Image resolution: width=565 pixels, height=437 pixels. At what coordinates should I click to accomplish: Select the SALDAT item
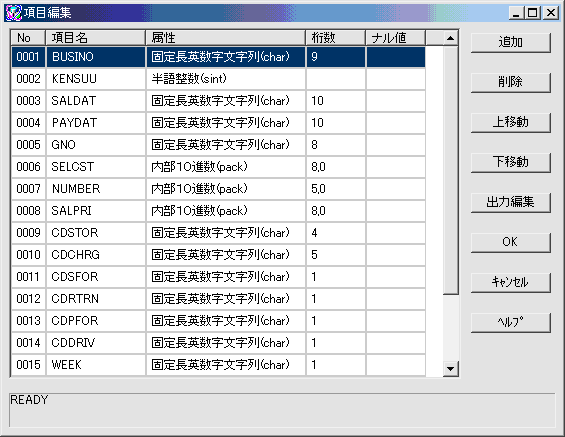point(96,101)
